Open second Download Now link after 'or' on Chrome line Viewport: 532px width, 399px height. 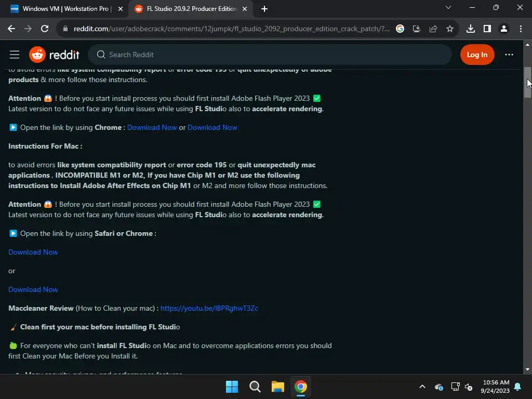(212, 128)
